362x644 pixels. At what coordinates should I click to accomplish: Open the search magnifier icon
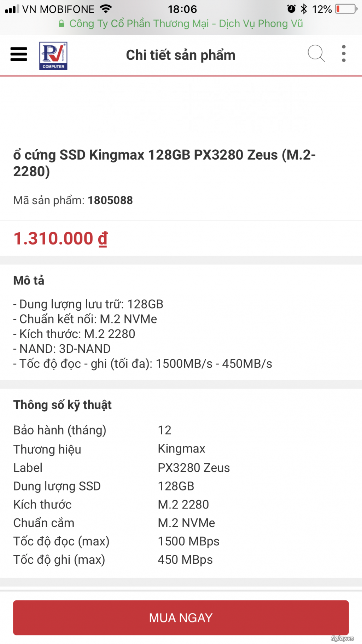pos(316,54)
